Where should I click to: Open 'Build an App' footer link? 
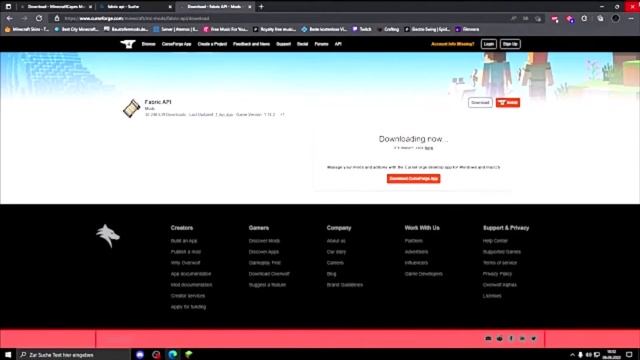point(184,241)
